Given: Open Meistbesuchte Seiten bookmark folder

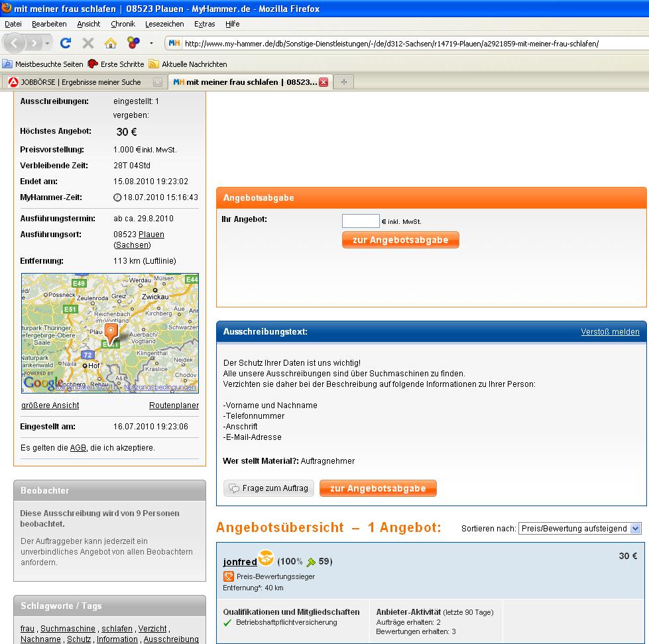Looking at the screenshot, I should (x=42, y=64).
